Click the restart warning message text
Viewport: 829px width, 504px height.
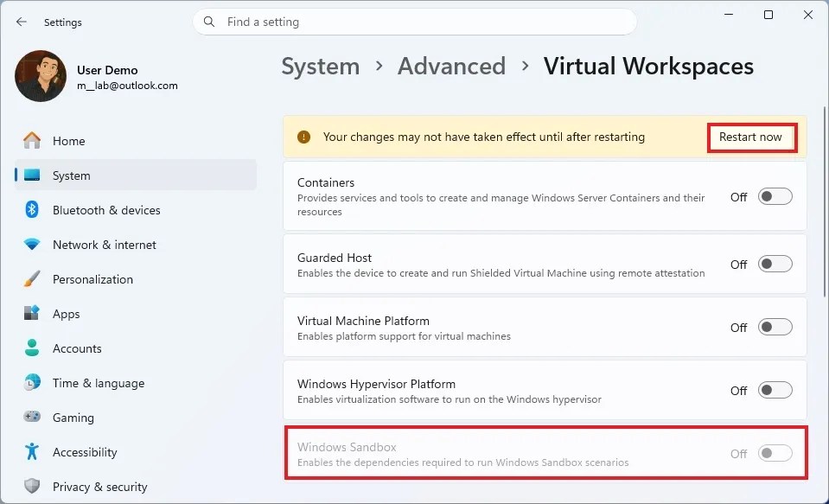pos(484,137)
